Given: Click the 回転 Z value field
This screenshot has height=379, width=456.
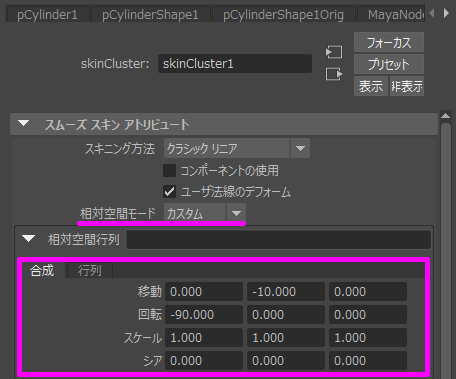Looking at the screenshot, I should click(368, 315).
